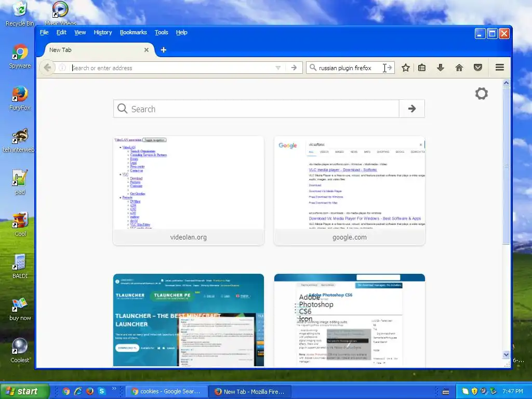This screenshot has width=532, height=399.
Task: Launch Skype from the quick launch bar
Action: tap(102, 391)
